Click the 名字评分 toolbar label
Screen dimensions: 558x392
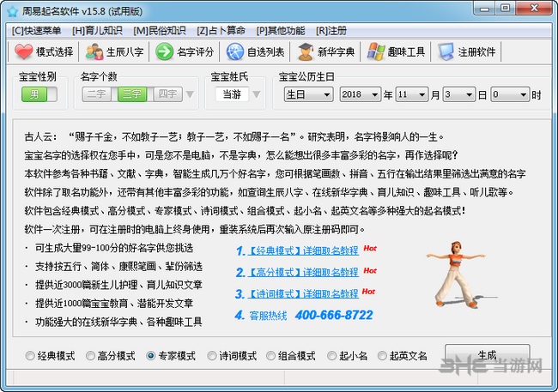[196, 52]
